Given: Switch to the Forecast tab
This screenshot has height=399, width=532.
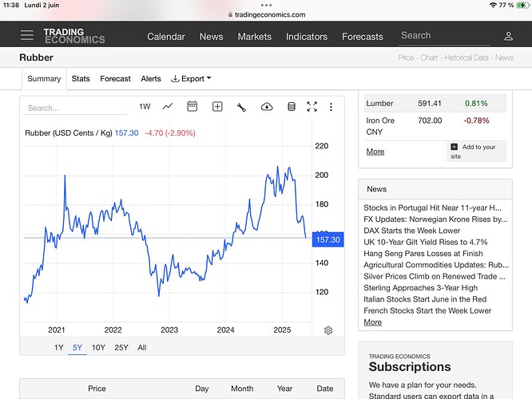Looking at the screenshot, I should click(x=115, y=79).
